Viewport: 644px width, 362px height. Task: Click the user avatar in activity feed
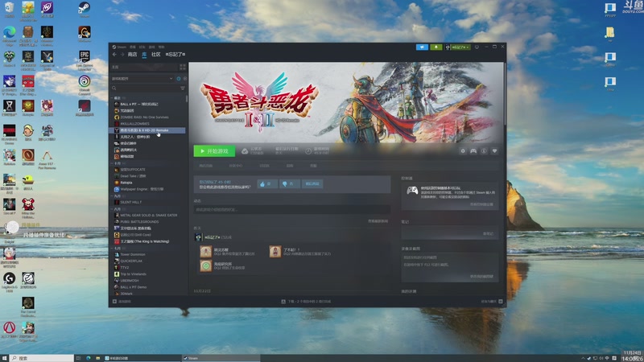pyautogui.click(x=198, y=237)
